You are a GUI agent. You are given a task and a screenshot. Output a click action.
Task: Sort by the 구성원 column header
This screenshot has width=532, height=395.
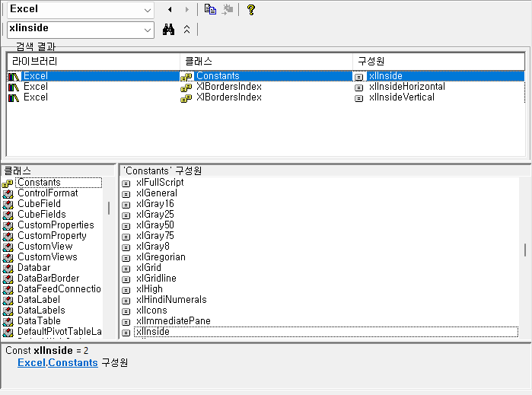point(438,62)
